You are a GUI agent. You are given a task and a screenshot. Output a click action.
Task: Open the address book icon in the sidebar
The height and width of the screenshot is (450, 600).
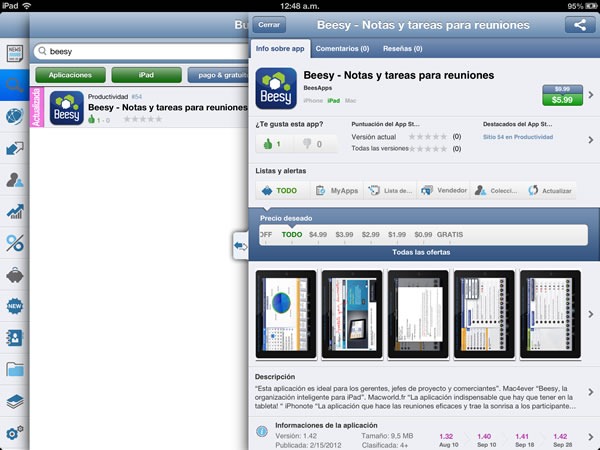[x=15, y=338]
